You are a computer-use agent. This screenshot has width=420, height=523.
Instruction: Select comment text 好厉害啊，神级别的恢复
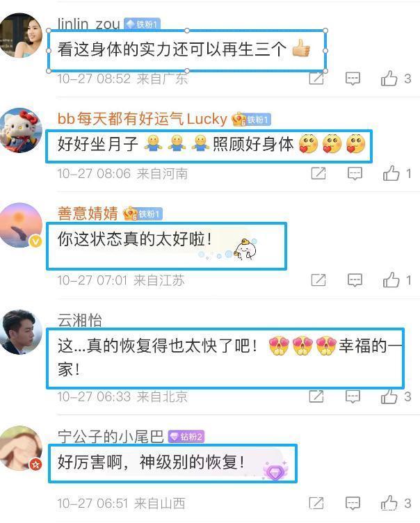coord(151,462)
